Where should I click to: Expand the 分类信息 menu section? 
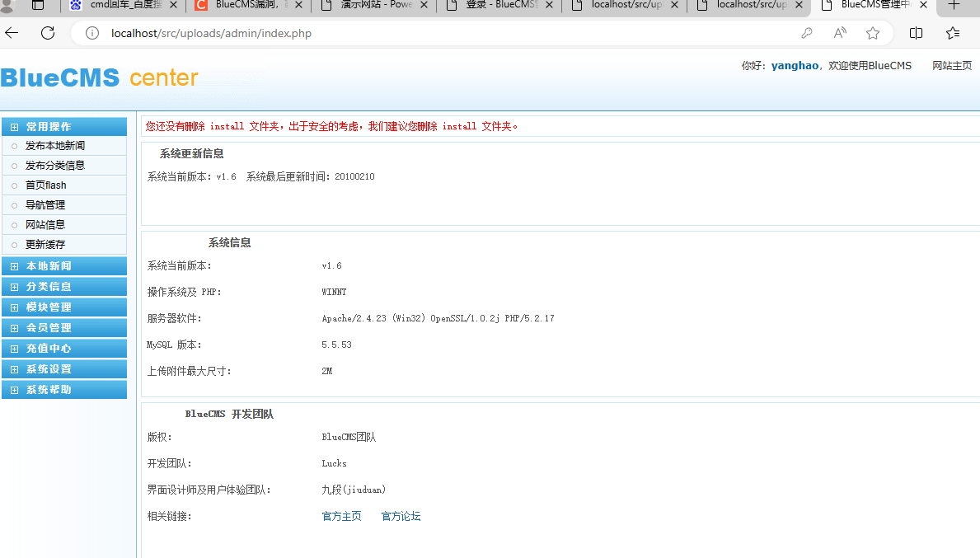click(x=64, y=287)
